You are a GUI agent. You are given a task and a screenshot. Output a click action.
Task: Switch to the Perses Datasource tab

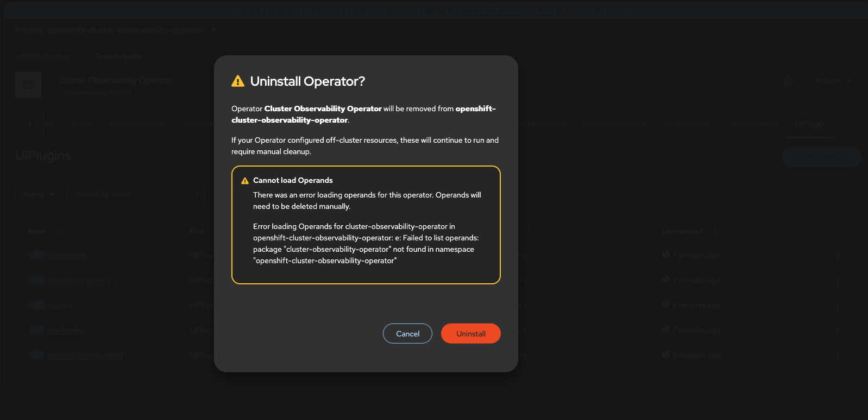click(x=614, y=124)
